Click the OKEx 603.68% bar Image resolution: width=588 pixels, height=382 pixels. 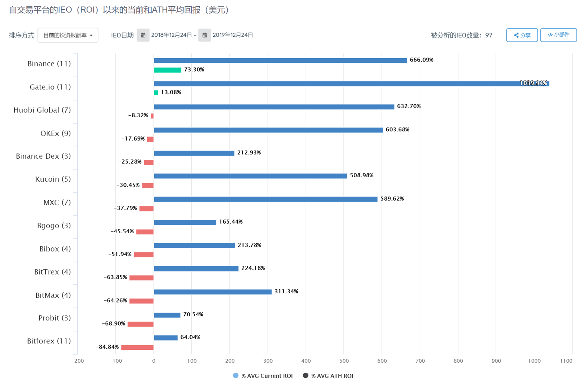[268, 130]
